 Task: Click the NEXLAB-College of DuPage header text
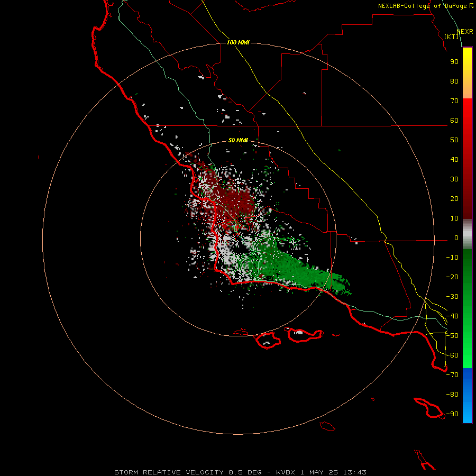click(422, 6)
